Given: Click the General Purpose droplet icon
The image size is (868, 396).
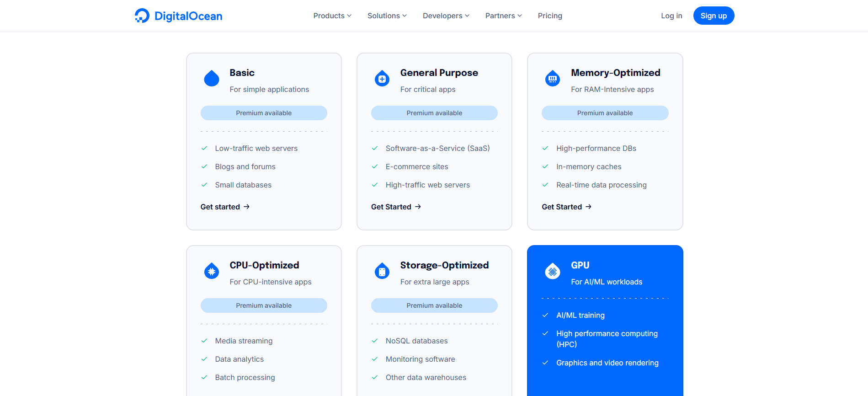Looking at the screenshot, I should (x=382, y=79).
